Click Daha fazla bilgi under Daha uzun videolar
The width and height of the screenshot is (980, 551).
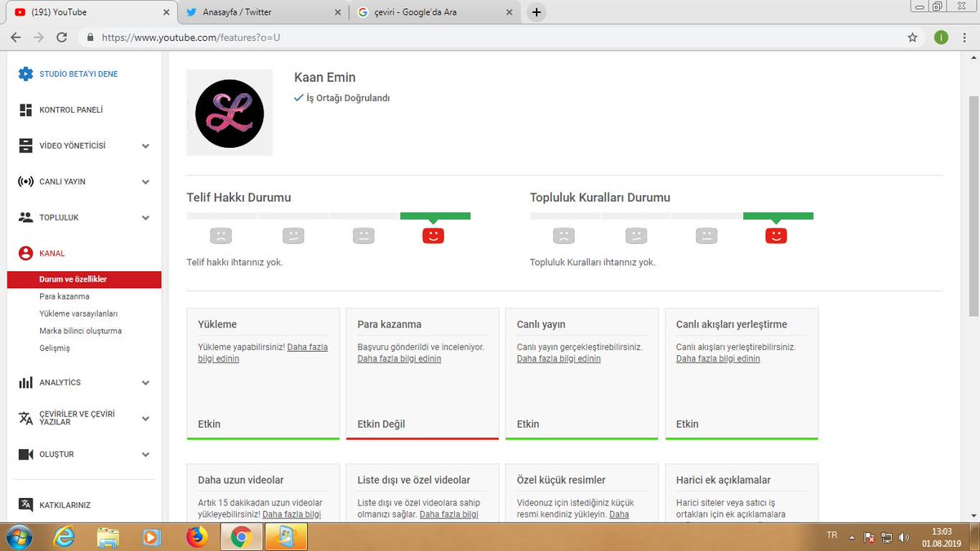point(292,514)
